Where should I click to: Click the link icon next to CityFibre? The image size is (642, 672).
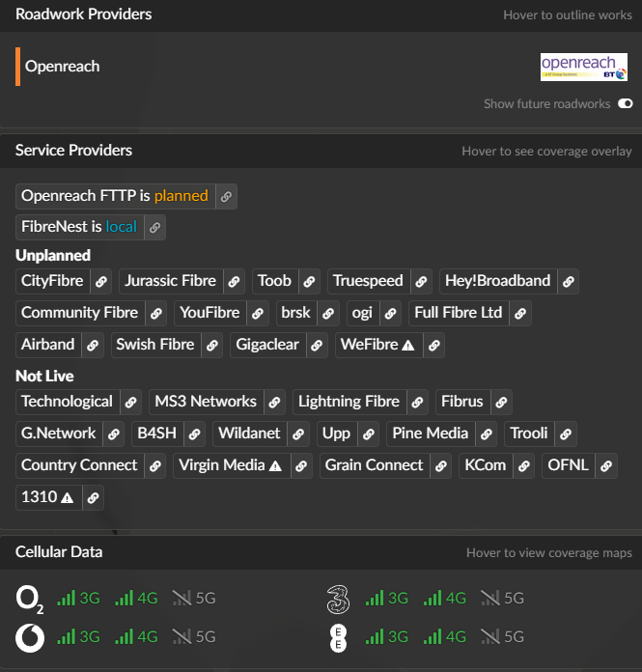click(101, 282)
